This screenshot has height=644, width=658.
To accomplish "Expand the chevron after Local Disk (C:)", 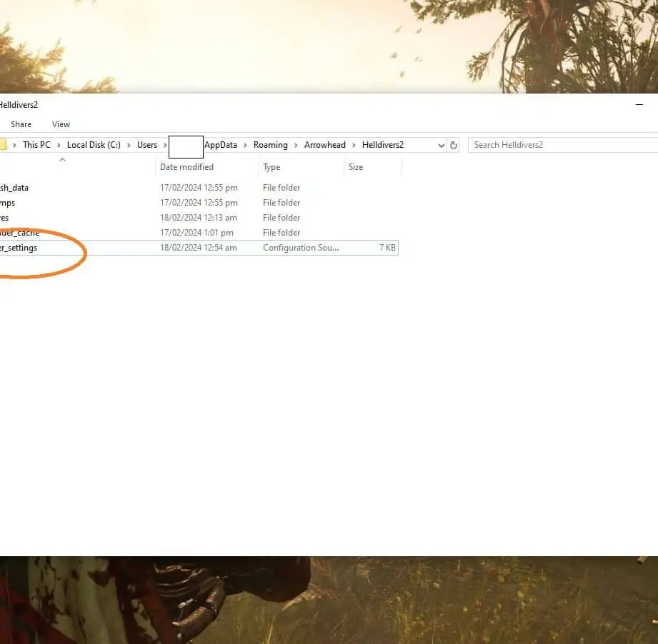I will [x=129, y=145].
